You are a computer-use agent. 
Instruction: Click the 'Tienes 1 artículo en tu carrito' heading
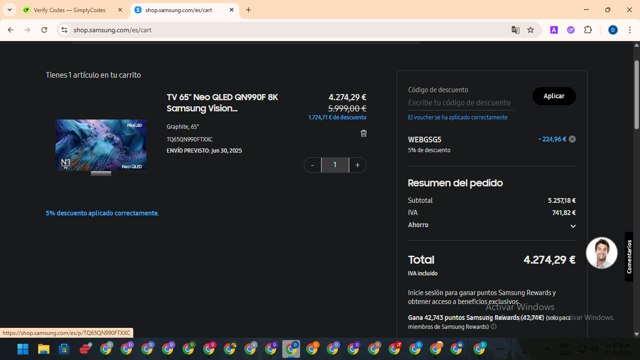pyautogui.click(x=93, y=75)
